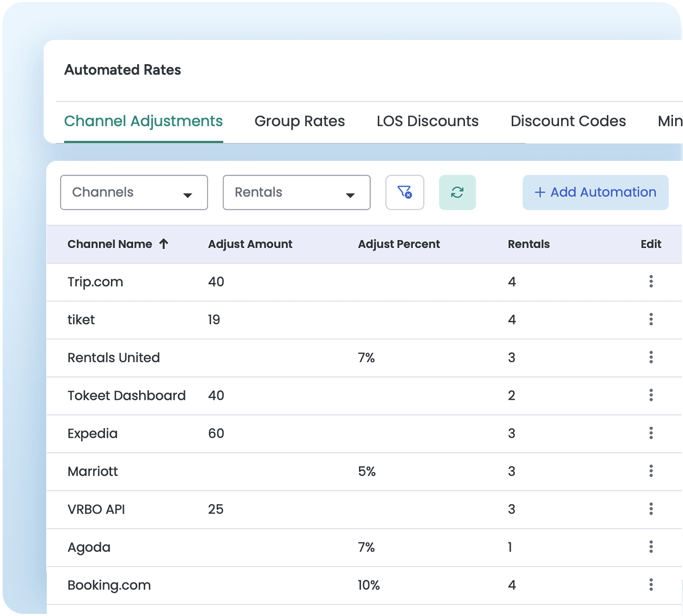Open the edit menu for Expedia row
The image size is (683, 616).
(x=651, y=433)
